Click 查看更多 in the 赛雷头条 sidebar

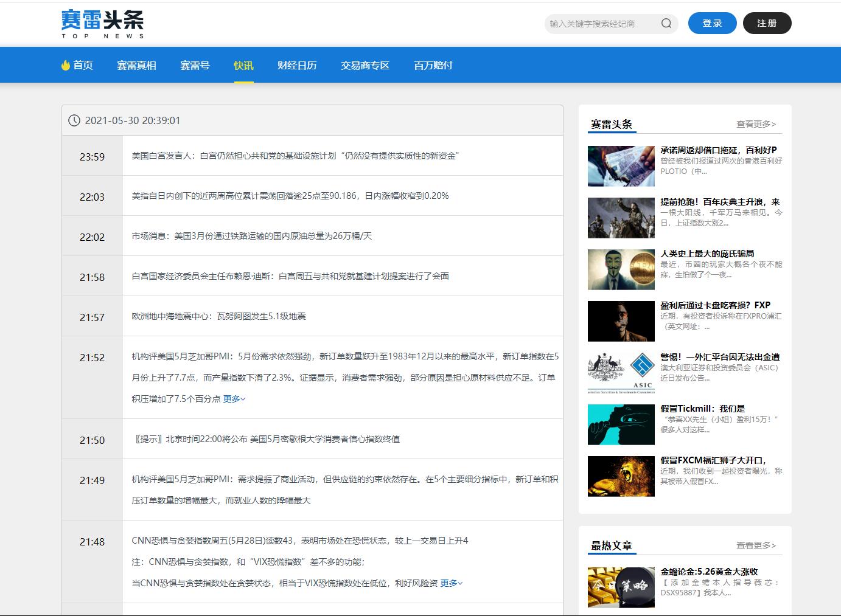755,123
